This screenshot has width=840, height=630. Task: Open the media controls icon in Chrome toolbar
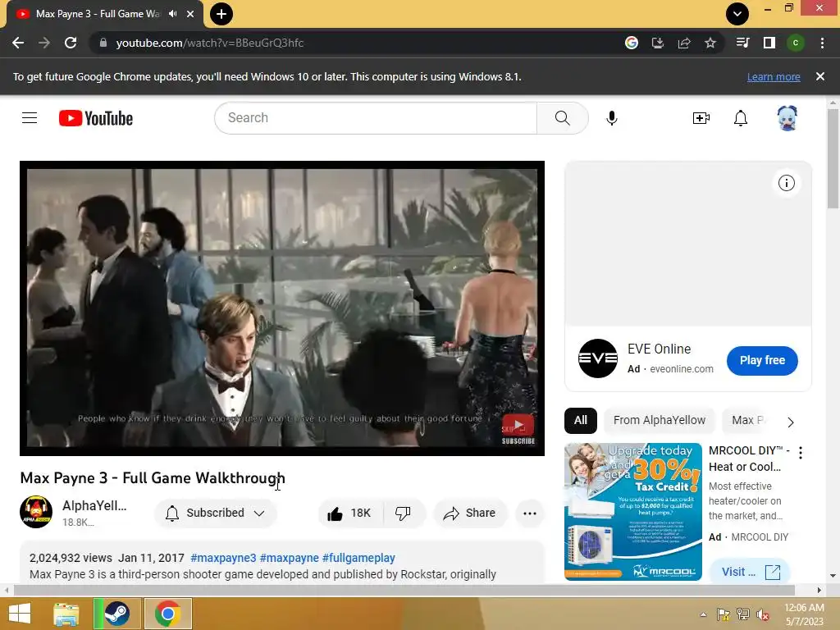(743, 43)
